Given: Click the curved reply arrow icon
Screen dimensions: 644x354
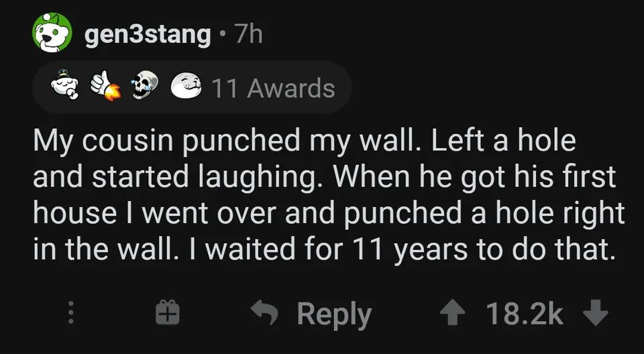Looking at the screenshot, I should click(x=266, y=314).
